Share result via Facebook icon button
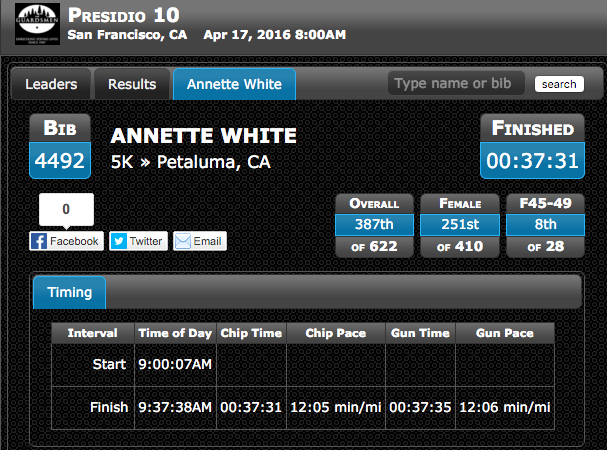Image resolution: width=607 pixels, height=450 pixels. [67, 241]
